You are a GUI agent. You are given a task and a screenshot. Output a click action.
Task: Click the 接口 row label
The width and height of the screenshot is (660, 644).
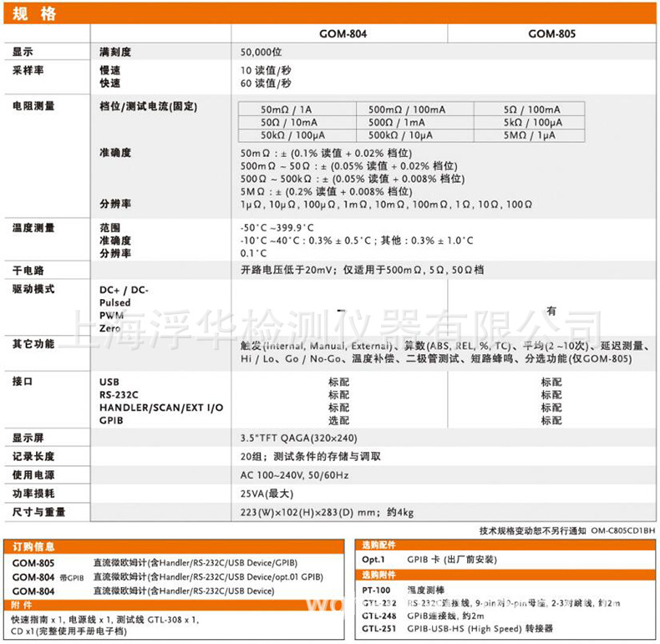click(x=23, y=382)
